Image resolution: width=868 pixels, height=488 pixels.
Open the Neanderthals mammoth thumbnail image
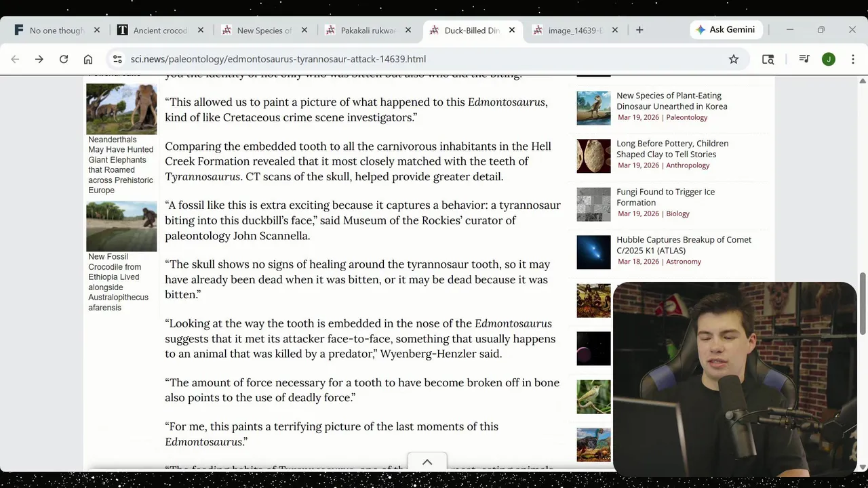point(121,108)
